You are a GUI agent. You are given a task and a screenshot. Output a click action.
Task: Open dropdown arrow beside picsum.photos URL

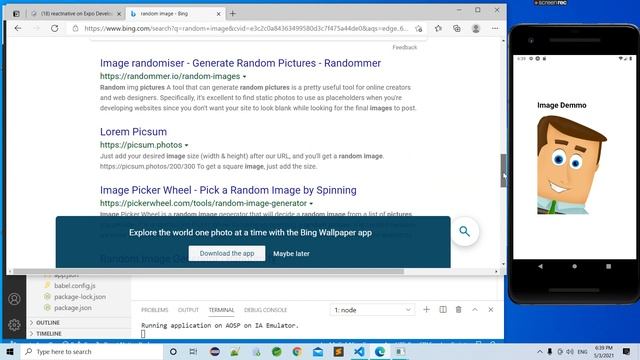(187, 145)
